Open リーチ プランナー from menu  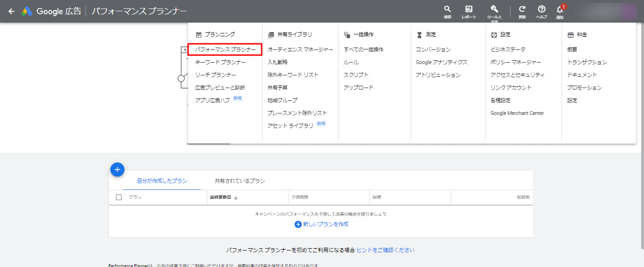point(215,75)
